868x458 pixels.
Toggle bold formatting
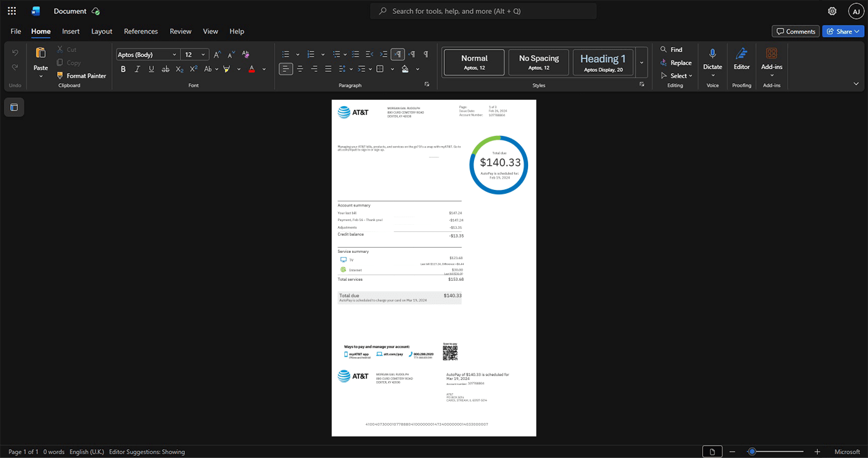123,69
